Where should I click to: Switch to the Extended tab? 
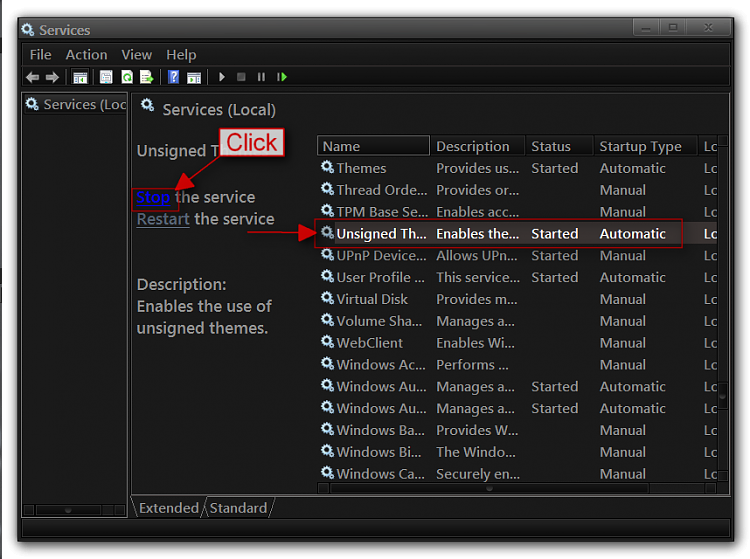168,507
